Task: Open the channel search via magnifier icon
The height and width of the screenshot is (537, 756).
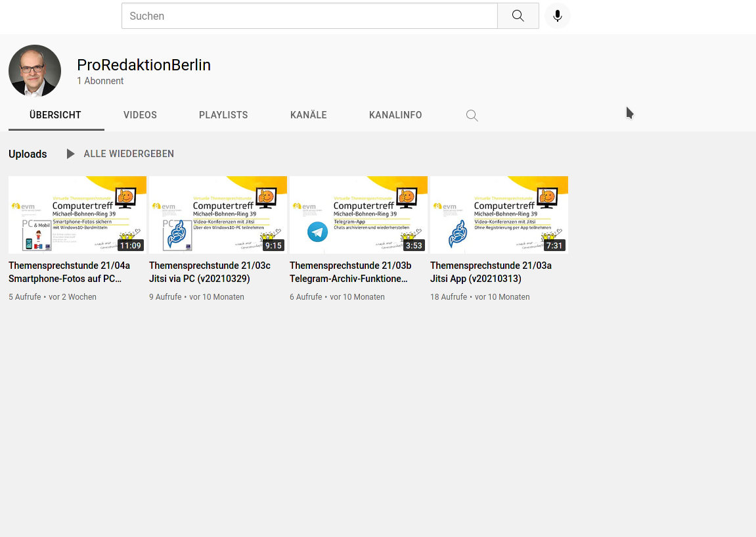Action: click(472, 115)
